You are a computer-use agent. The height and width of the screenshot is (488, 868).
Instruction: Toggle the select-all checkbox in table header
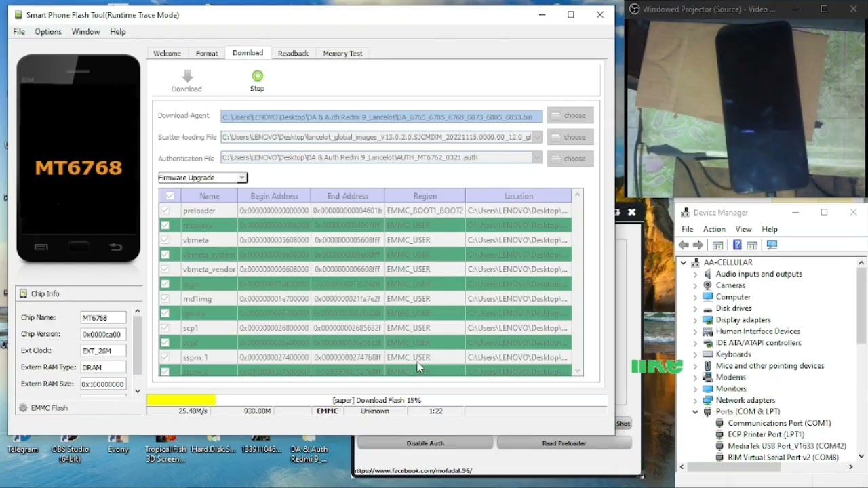tap(170, 196)
